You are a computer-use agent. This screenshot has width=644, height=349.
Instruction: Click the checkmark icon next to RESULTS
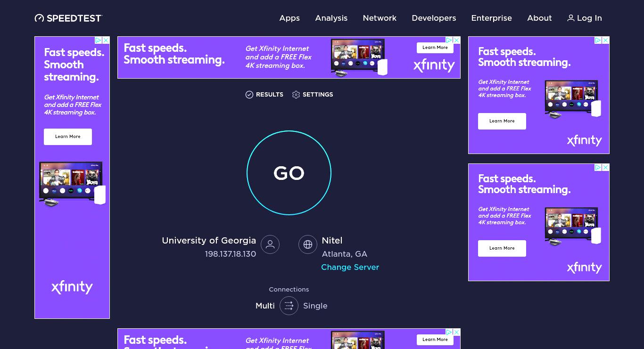249,95
